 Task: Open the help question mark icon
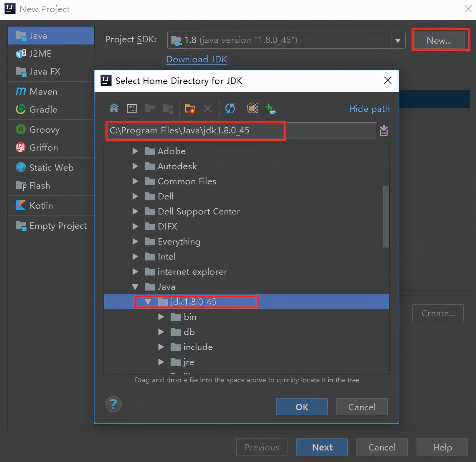114,404
